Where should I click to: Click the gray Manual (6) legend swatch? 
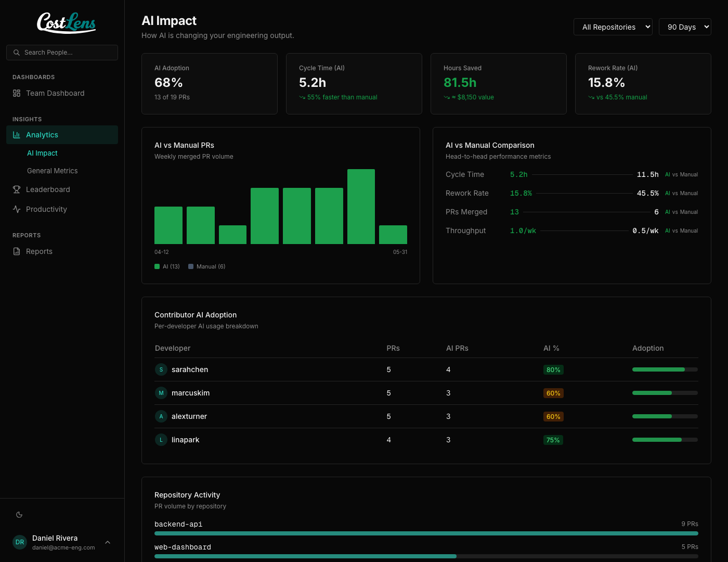pos(191,266)
